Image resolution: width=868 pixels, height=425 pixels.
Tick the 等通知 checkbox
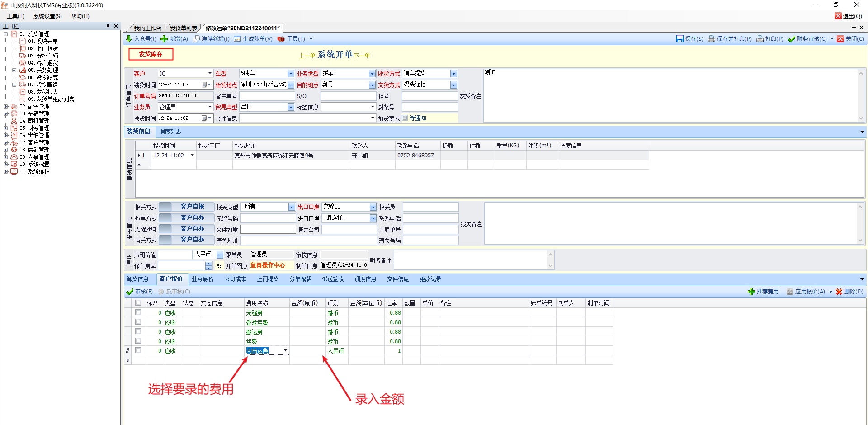click(405, 118)
